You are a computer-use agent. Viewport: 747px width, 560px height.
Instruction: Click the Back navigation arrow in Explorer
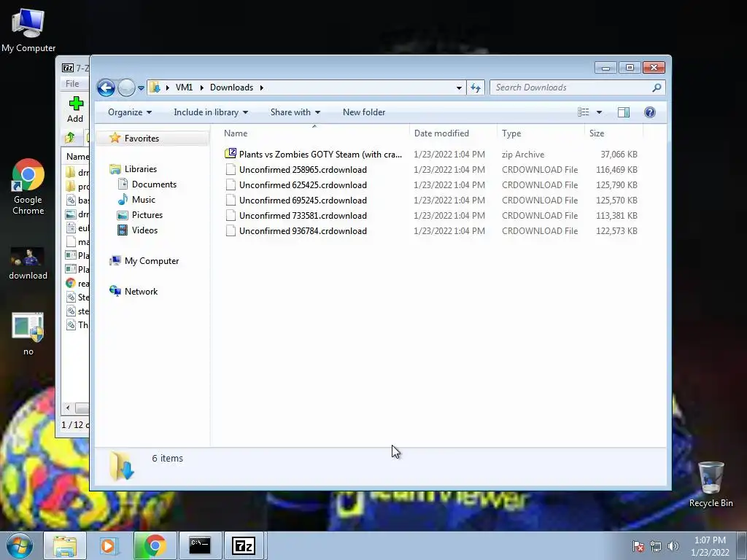coord(106,87)
